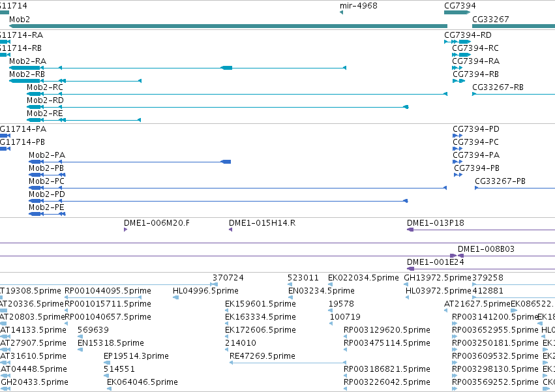Select the Mob2-RD transcript label
This screenshot has width=555, height=392.
(x=45, y=100)
